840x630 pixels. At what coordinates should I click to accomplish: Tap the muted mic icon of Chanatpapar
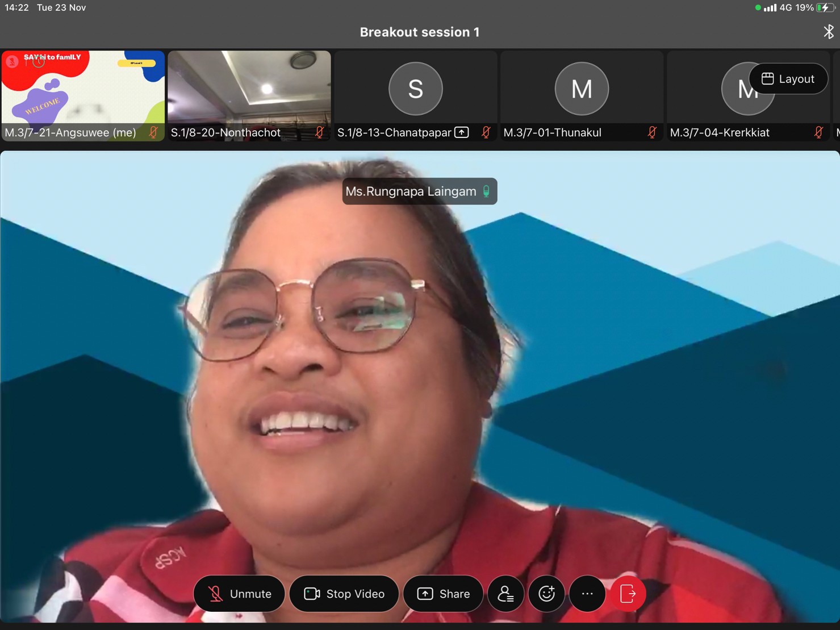(x=486, y=132)
